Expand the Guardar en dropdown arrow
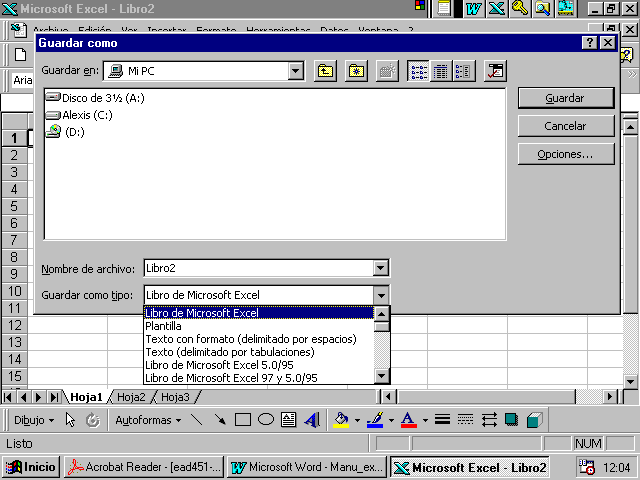This screenshot has width=640, height=480. [x=296, y=71]
